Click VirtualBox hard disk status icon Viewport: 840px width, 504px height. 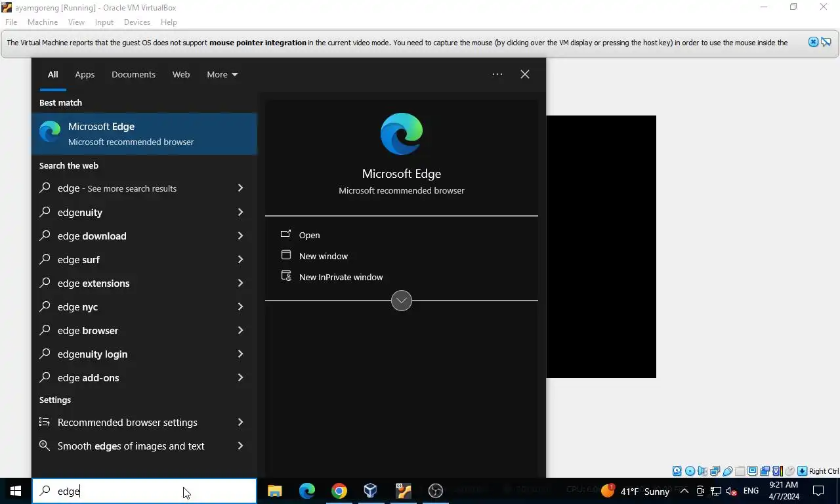point(677,471)
